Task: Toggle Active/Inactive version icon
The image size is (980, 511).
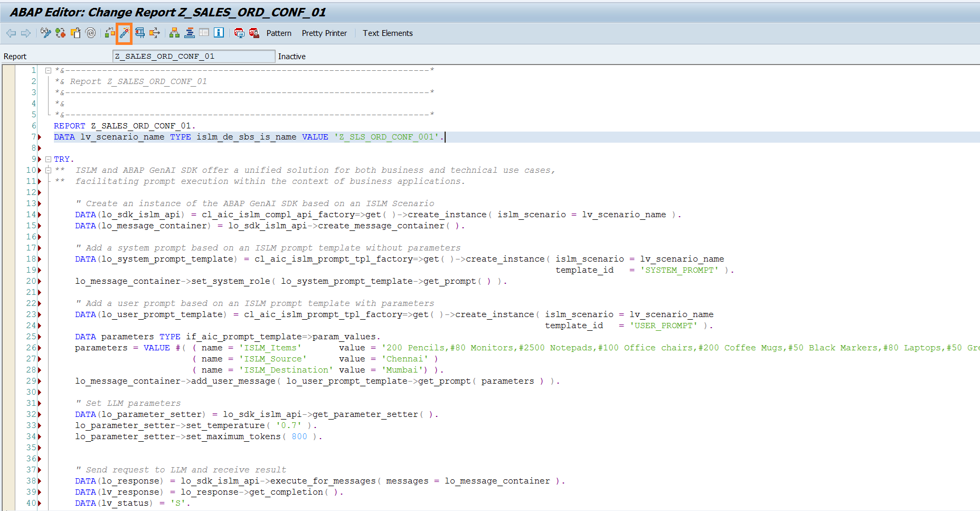Action: (61, 33)
